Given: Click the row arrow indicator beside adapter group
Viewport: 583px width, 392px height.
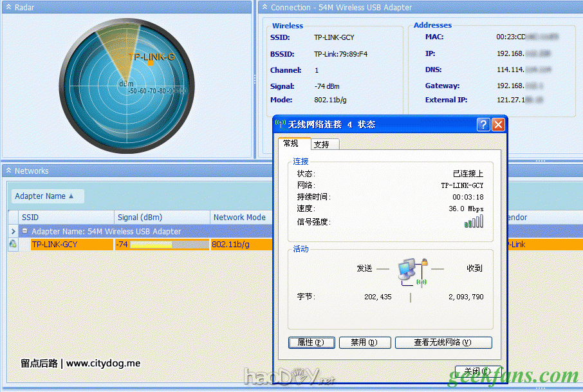Looking at the screenshot, I should pyautogui.click(x=13, y=231).
